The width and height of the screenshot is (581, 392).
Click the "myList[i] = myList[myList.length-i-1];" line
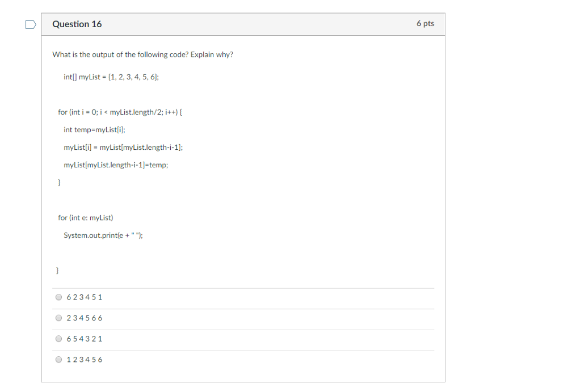point(123,147)
